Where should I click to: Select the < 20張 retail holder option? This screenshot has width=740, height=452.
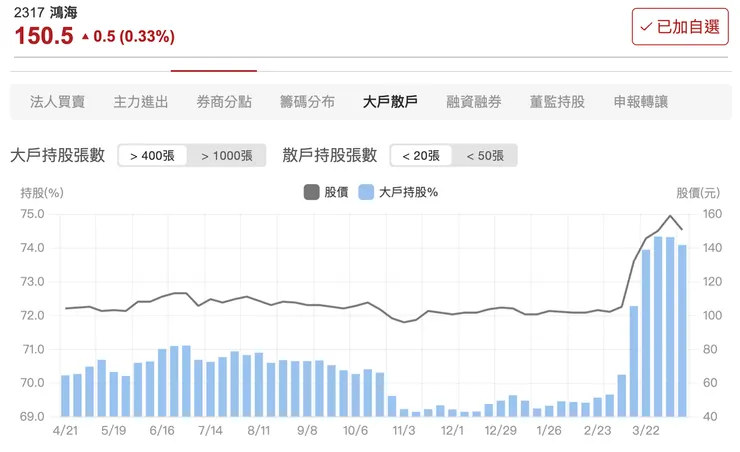[421, 156]
